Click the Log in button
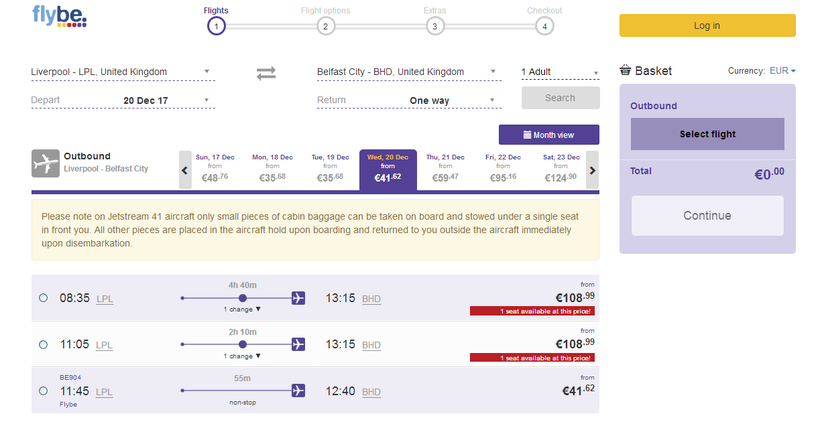This screenshot has height=424, width=820. [706, 26]
